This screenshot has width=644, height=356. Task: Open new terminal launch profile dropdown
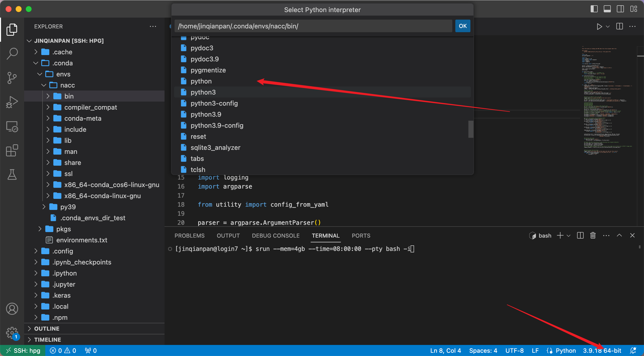click(x=569, y=236)
